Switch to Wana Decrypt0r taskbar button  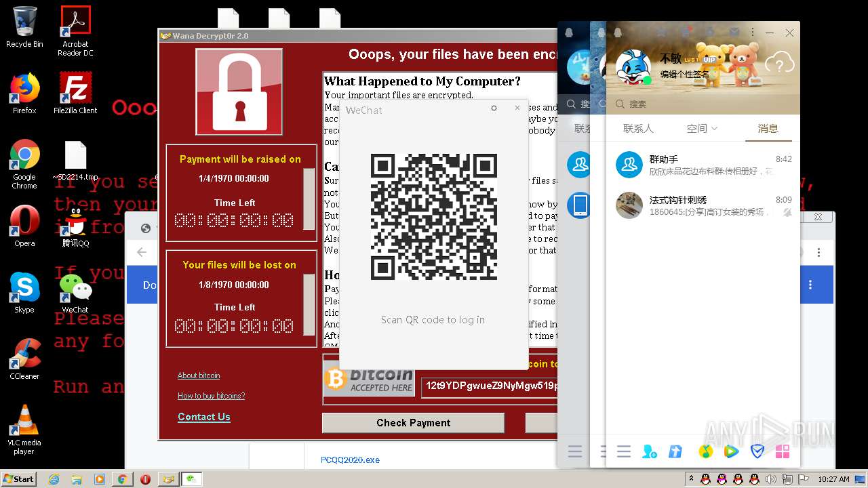pyautogui.click(x=168, y=479)
